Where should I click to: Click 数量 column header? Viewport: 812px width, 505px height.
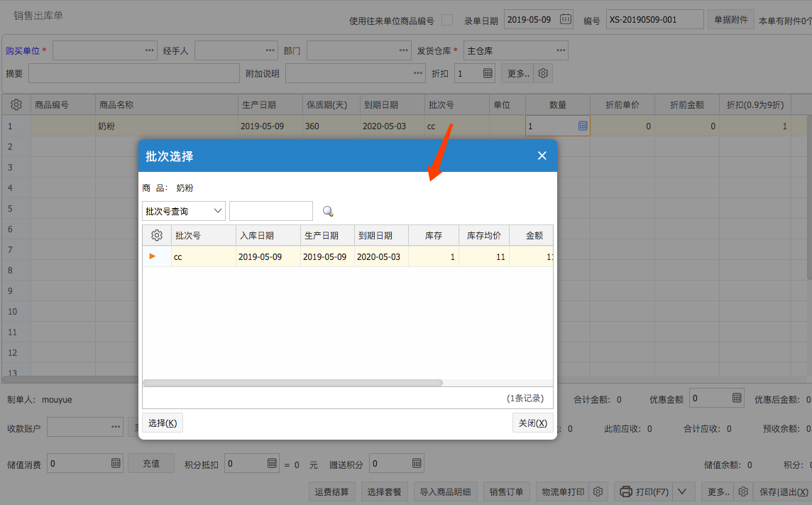click(558, 104)
